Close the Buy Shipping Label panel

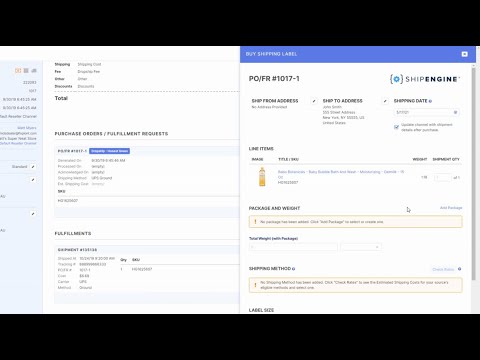pyautogui.click(x=464, y=54)
